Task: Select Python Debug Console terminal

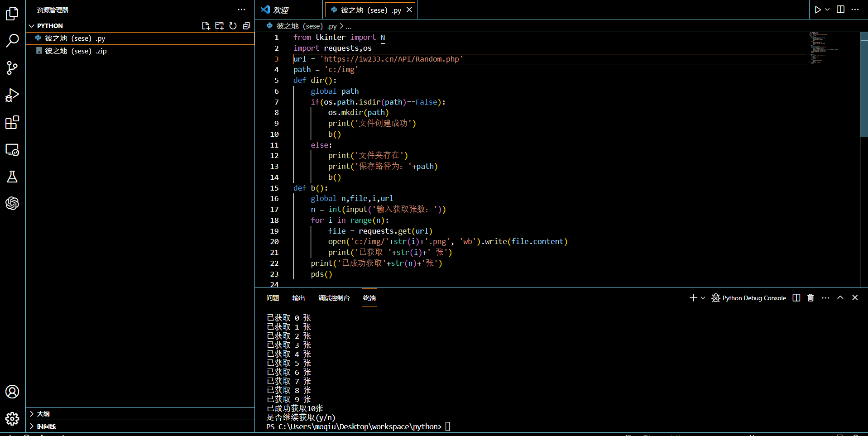Action: tap(749, 298)
